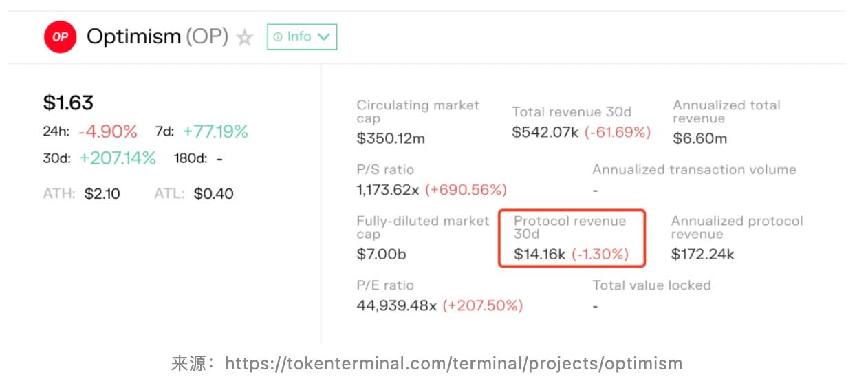This screenshot has width=868, height=388.
Task: Click the P/E ratio value 44,939.48x
Action: pyautogui.click(x=396, y=305)
